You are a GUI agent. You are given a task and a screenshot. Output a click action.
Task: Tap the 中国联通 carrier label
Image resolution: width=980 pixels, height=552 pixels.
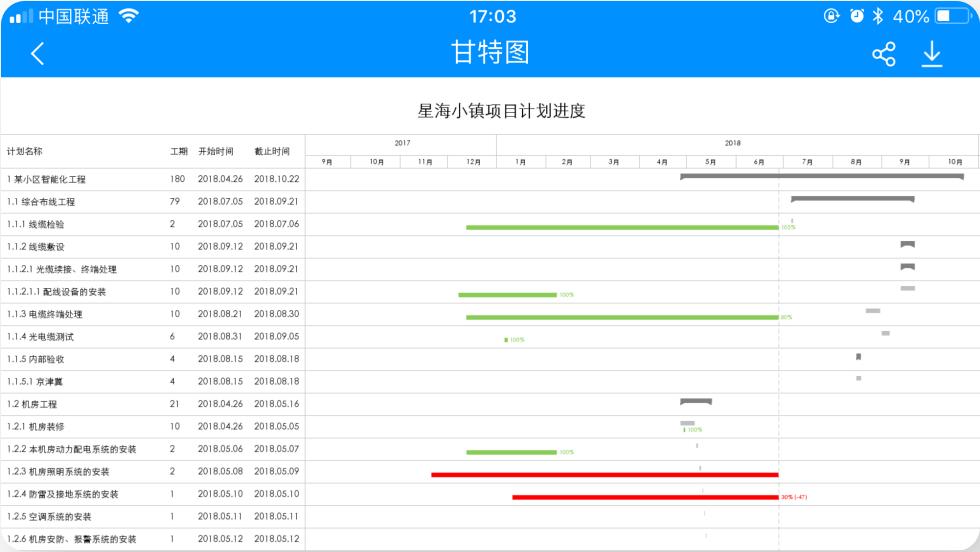73,16
